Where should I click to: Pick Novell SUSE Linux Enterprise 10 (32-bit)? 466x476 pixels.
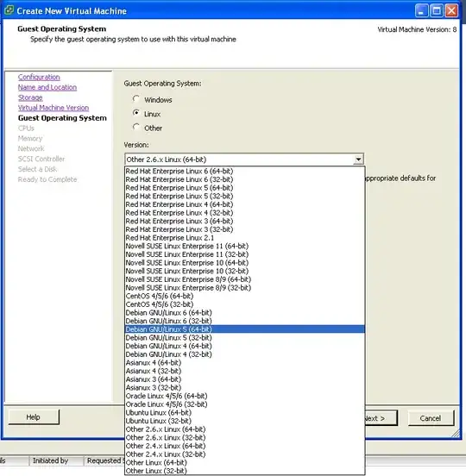(244, 271)
